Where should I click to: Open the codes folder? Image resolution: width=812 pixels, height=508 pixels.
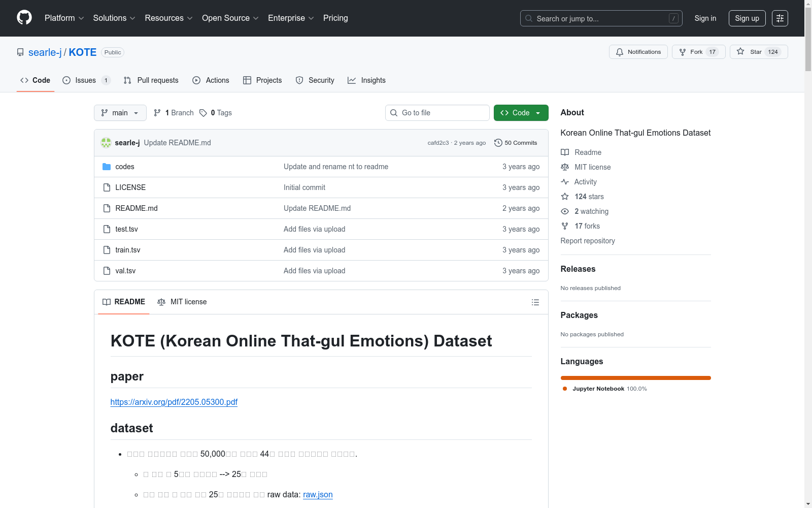125,167
